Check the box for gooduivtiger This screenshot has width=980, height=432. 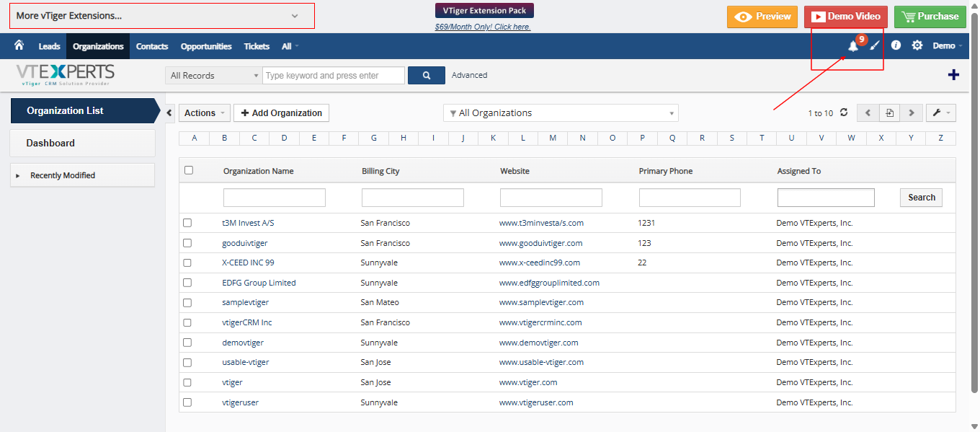tap(187, 243)
